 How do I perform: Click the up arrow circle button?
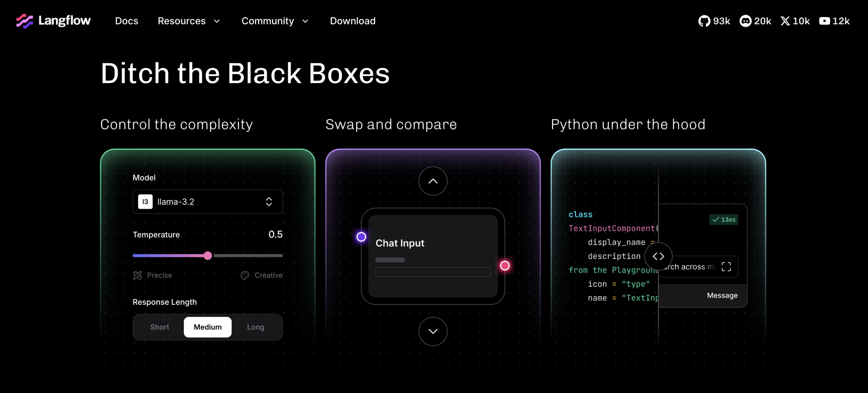tap(433, 181)
